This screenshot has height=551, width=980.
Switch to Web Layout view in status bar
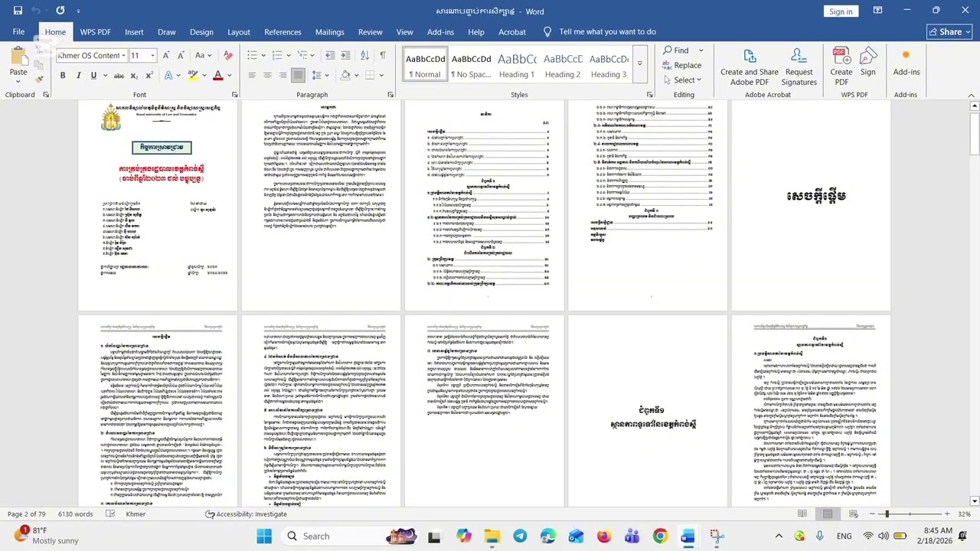coord(853,514)
